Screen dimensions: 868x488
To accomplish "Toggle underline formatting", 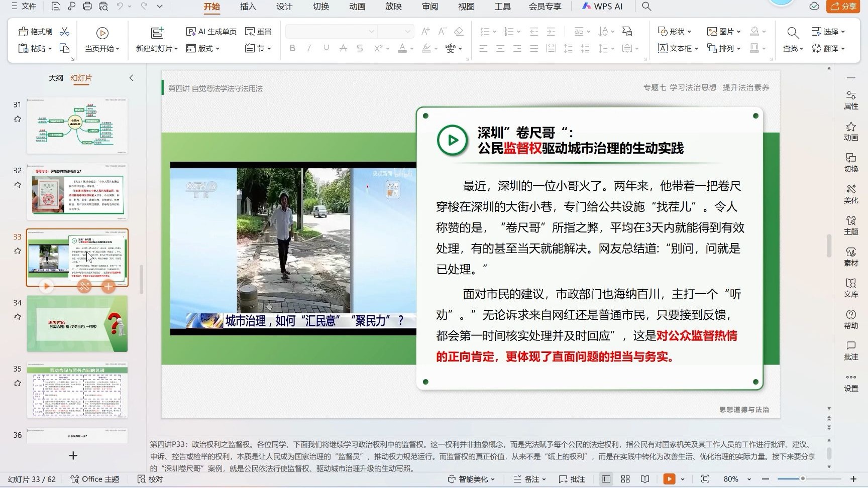I will click(x=326, y=48).
